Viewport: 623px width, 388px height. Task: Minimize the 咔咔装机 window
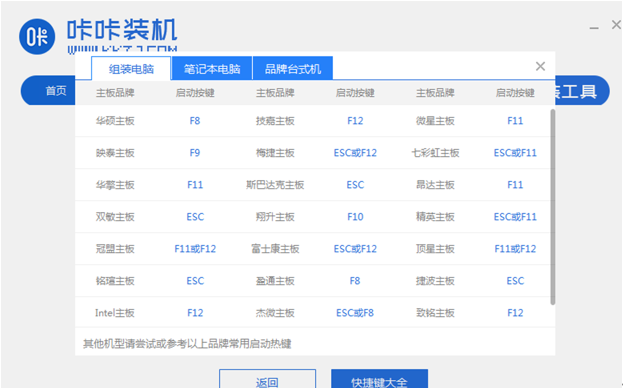click(594, 28)
